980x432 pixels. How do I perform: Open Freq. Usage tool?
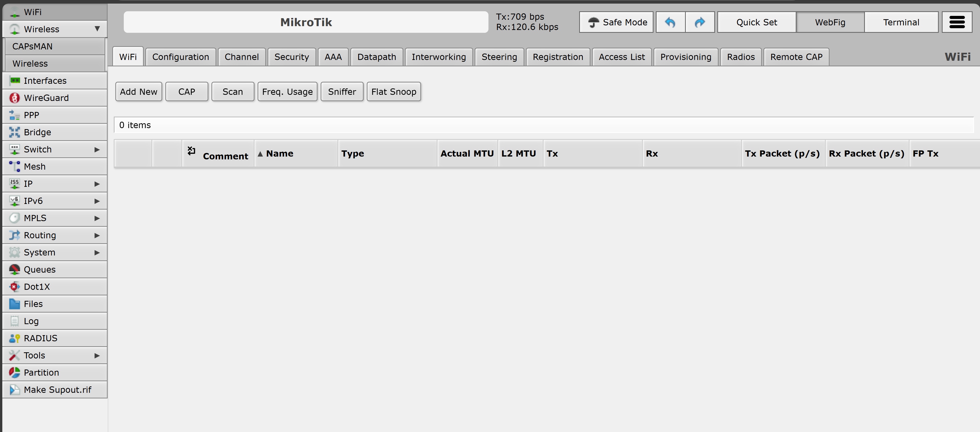[x=287, y=92]
